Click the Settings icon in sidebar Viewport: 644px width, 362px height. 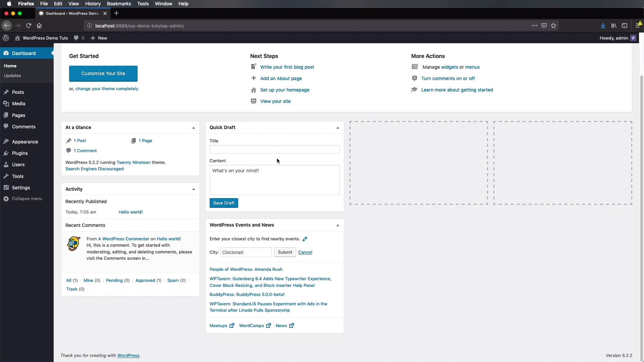[7, 187]
